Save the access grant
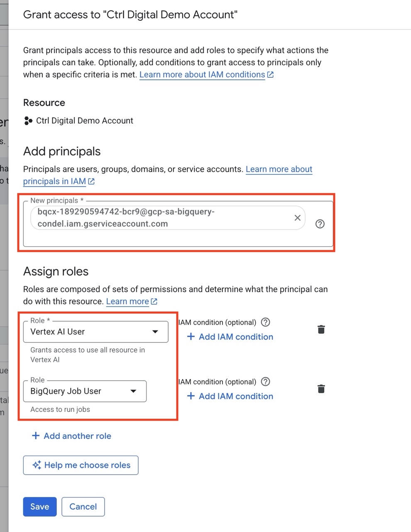This screenshot has width=411, height=532. coord(40,507)
